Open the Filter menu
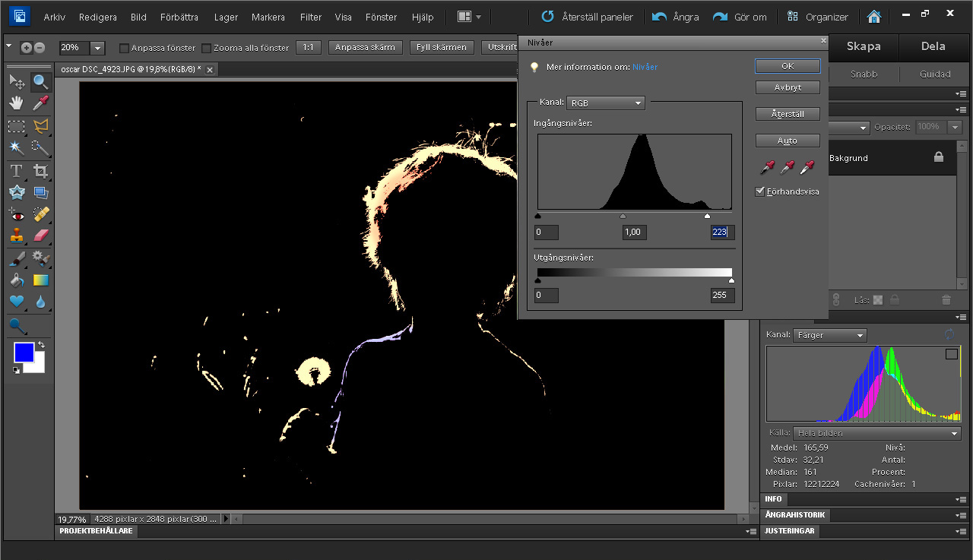This screenshot has height=560, width=973. click(x=310, y=17)
